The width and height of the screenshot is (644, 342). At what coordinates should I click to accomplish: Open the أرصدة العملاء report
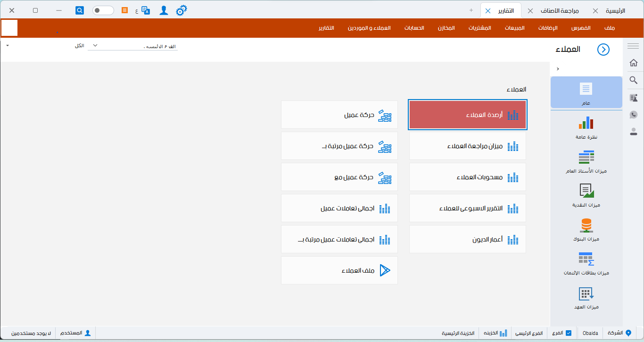click(467, 114)
